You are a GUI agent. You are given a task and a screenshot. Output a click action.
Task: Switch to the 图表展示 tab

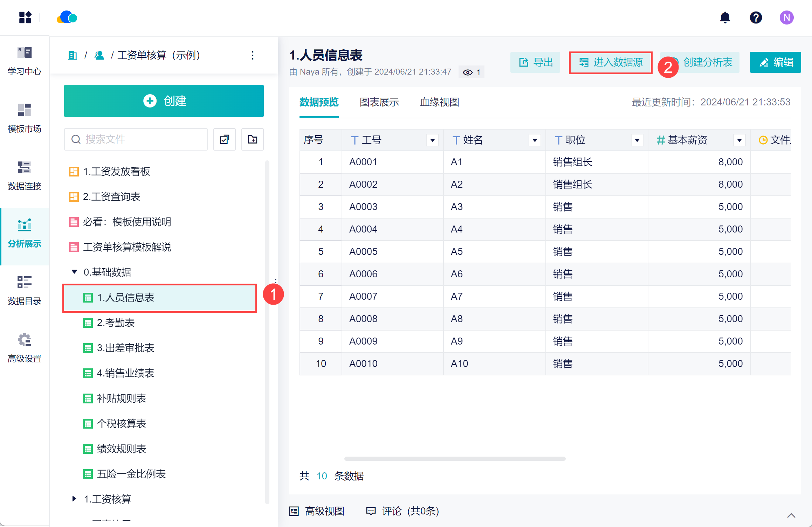coord(379,102)
